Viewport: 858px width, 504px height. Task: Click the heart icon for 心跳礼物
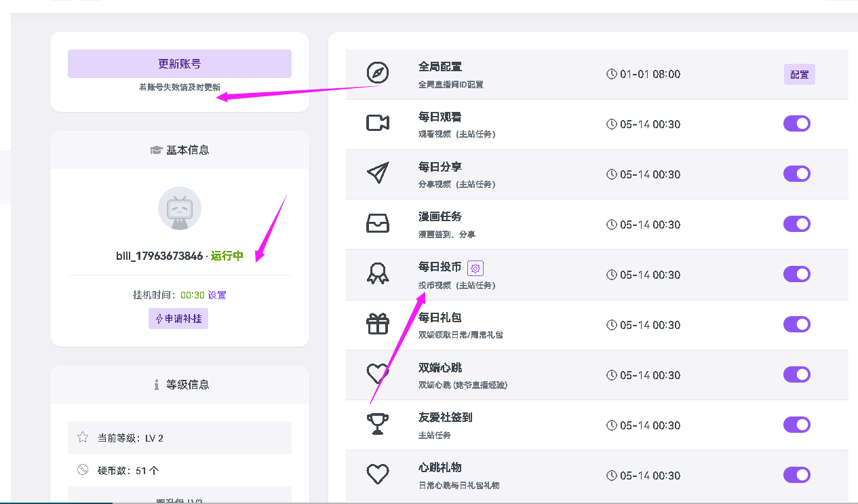coord(378,473)
